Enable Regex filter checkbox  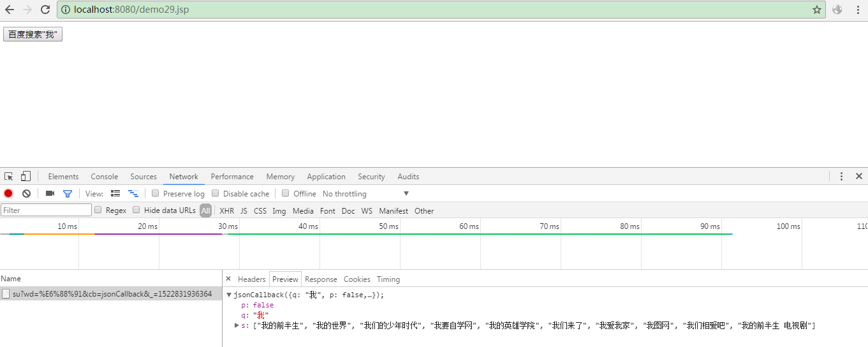(98, 210)
